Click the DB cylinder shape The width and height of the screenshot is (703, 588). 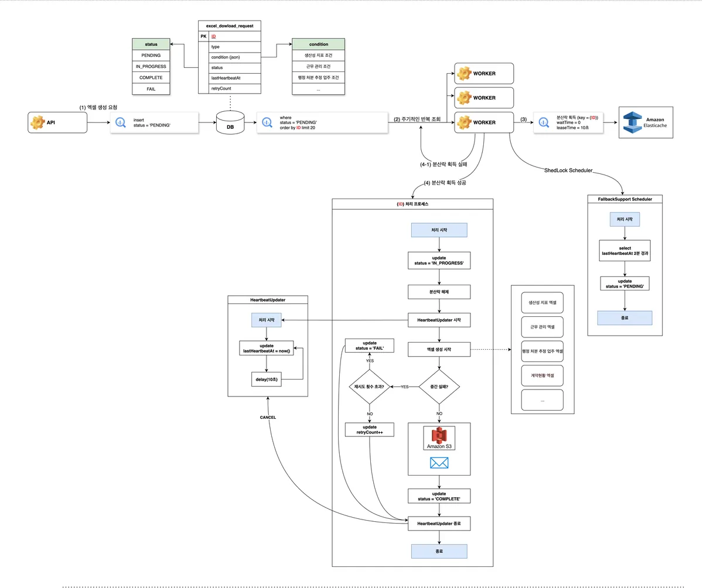[230, 124]
